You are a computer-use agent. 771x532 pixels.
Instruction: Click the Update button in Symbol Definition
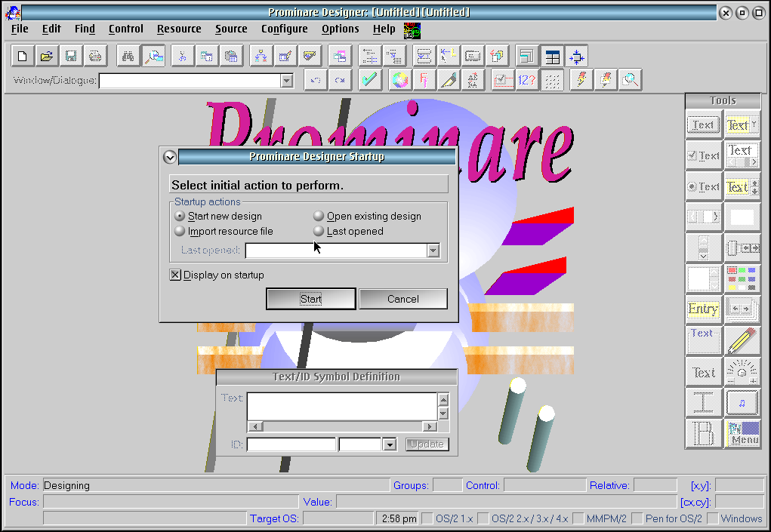tap(427, 444)
